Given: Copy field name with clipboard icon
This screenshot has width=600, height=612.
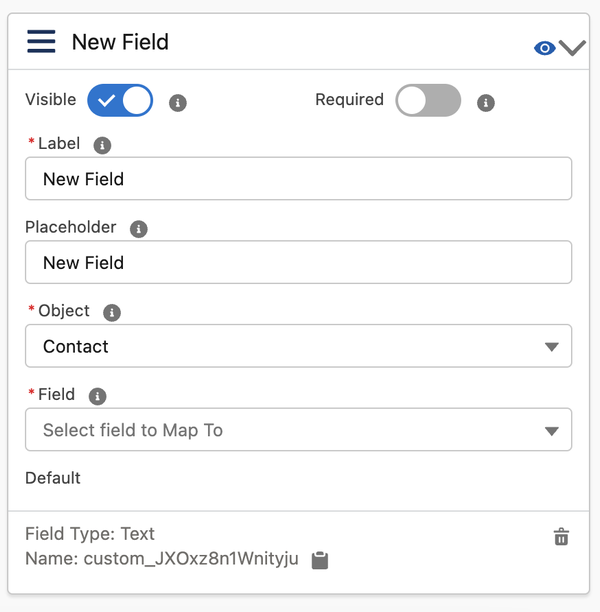Looking at the screenshot, I should pos(320,560).
